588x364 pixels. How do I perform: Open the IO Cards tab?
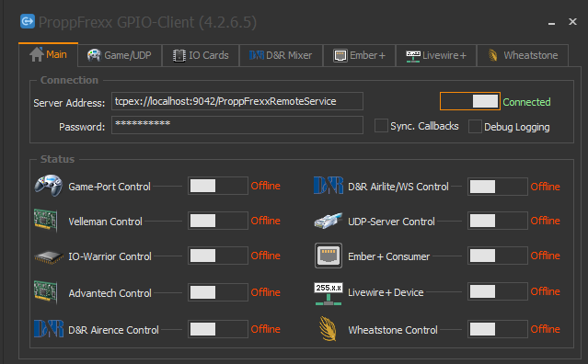click(201, 55)
